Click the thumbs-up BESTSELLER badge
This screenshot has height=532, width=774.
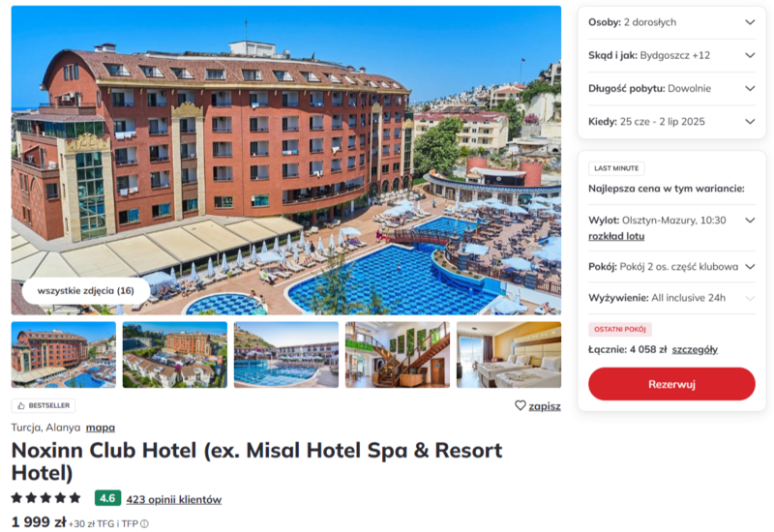coord(44,405)
